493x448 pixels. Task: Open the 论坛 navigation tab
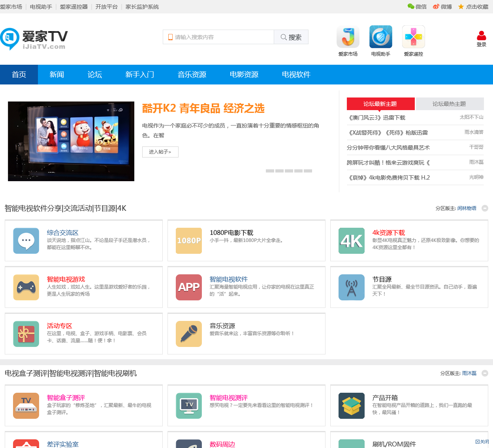95,75
